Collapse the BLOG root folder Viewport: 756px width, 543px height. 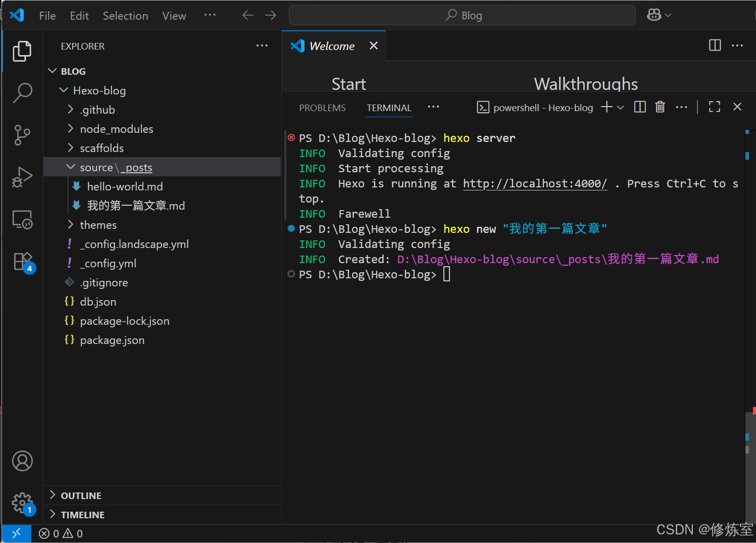pos(52,71)
